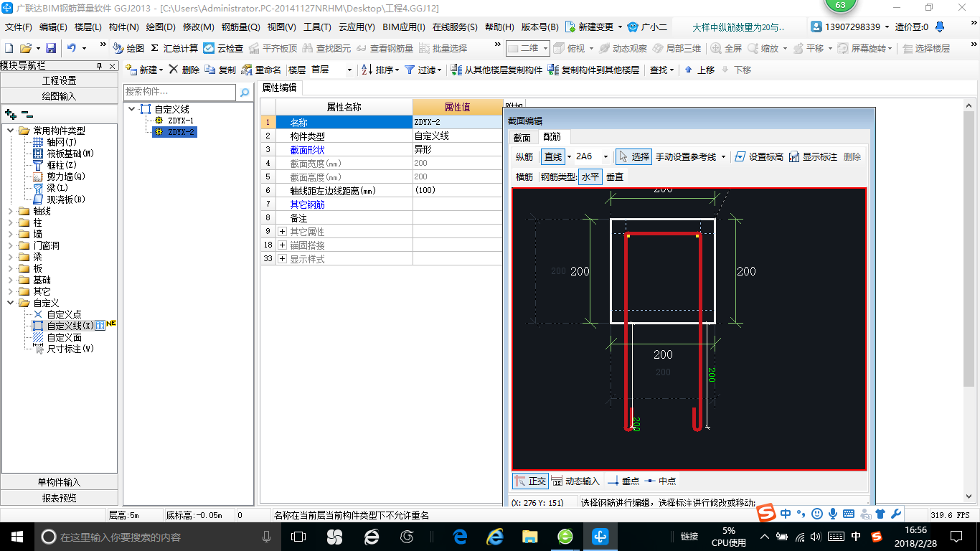Expand the 其它属性 property row
The width and height of the screenshot is (980, 551).
(282, 232)
